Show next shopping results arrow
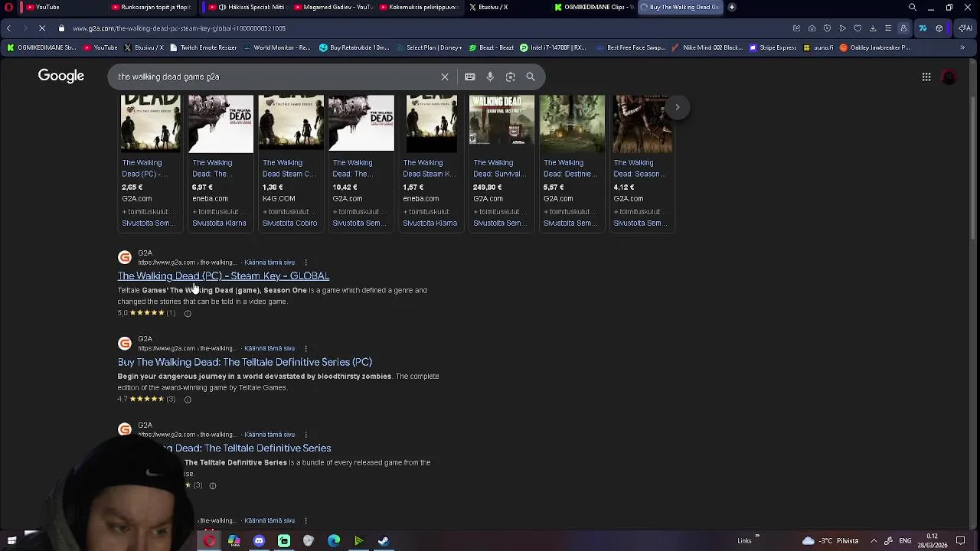 [678, 107]
